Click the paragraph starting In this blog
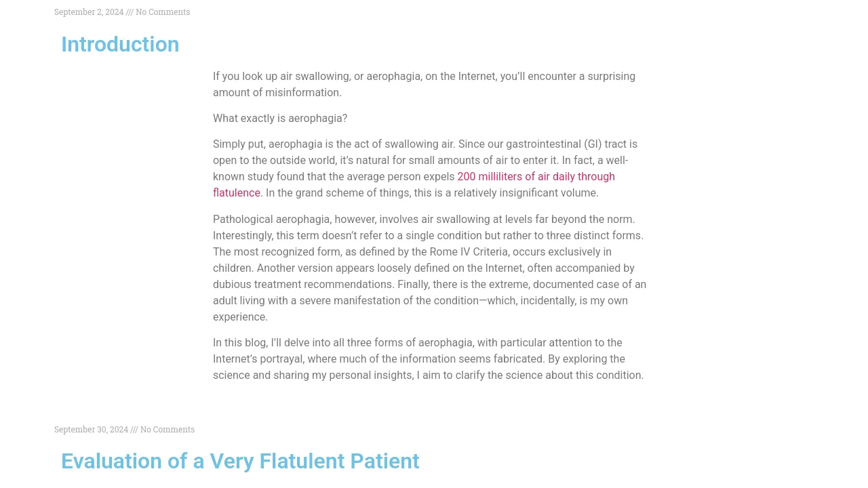This screenshot has width=868, height=488. click(429, 359)
